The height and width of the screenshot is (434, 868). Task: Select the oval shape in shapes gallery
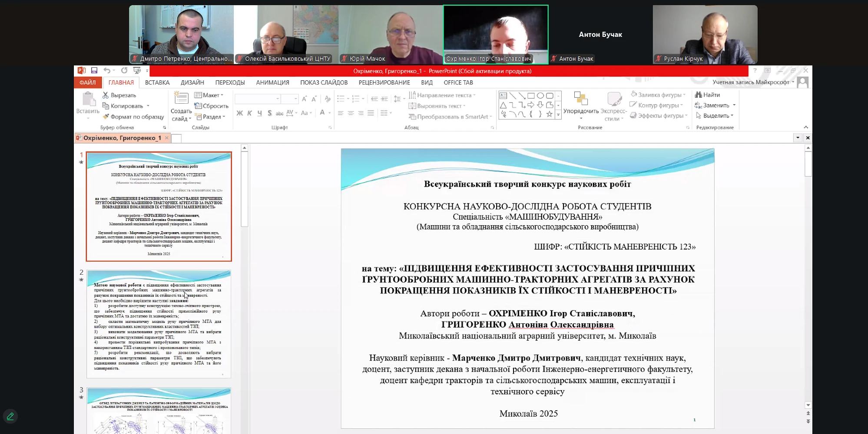(540, 95)
